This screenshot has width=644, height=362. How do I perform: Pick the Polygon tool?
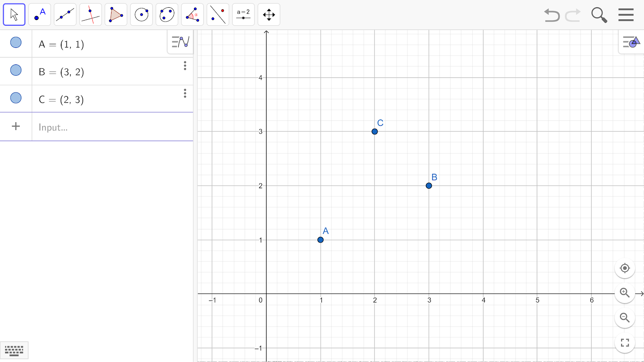(x=116, y=15)
